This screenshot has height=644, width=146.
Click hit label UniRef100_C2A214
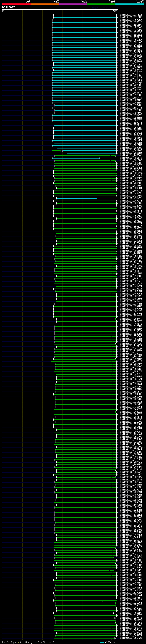point(131,241)
